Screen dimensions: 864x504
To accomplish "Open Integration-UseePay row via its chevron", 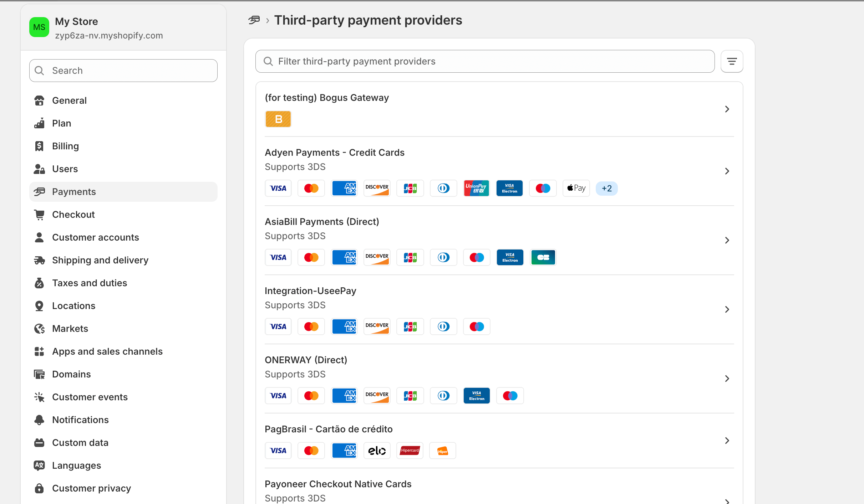I will (727, 309).
